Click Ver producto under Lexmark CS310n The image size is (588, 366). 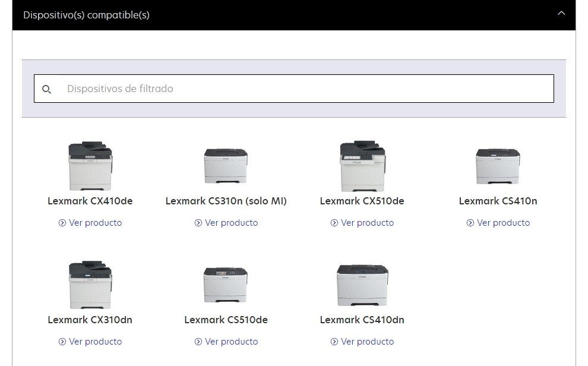[x=226, y=223]
